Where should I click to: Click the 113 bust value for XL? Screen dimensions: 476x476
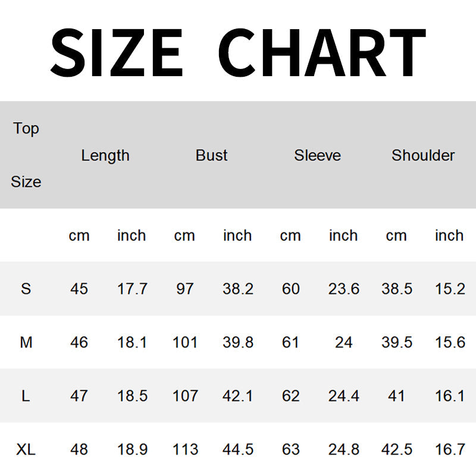tap(185, 450)
